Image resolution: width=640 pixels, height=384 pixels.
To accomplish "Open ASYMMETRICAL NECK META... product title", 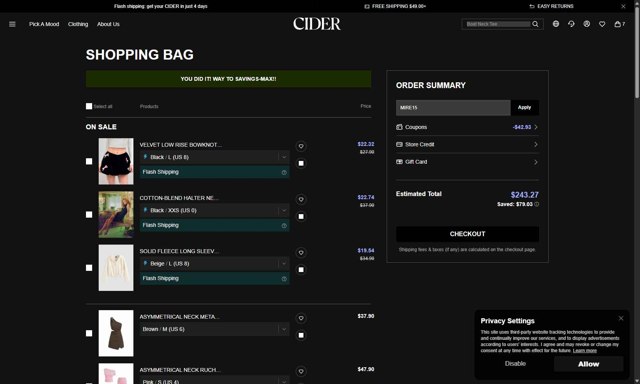I will click(180, 317).
